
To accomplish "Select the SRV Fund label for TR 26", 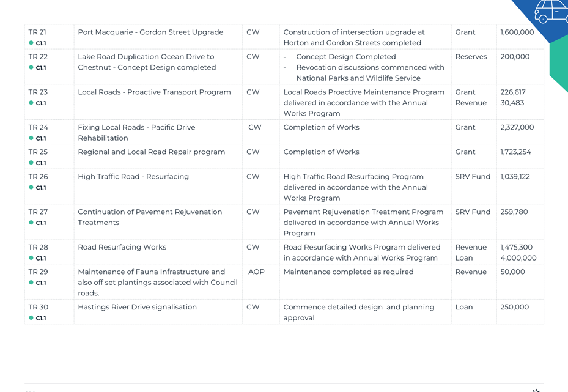I will click(x=473, y=177).
